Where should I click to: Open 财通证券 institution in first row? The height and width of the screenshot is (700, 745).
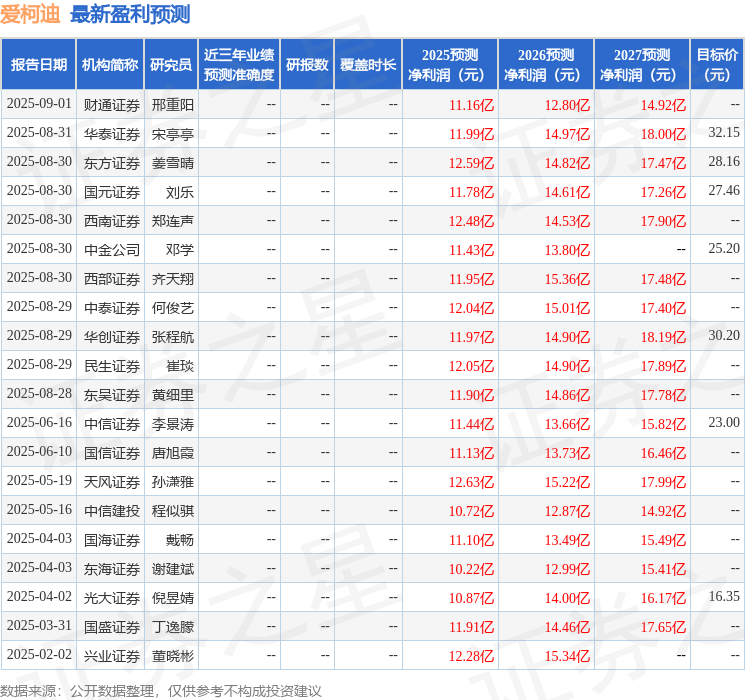112,105
